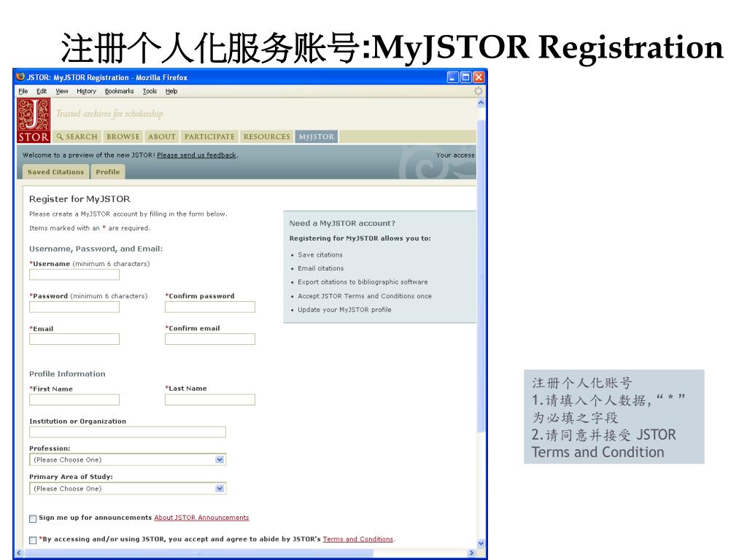The height and width of the screenshot is (560, 747).
Task: Switch to Saved Citations tab
Action: 55,172
